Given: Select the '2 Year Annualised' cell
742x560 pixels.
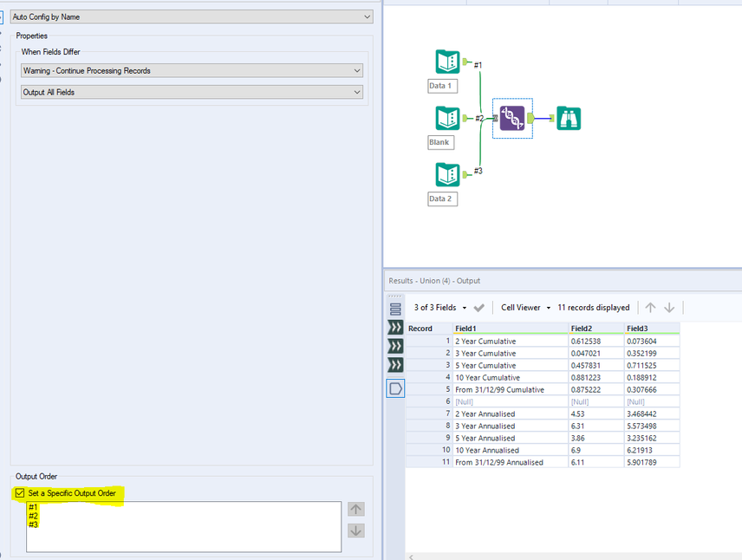Looking at the screenshot, I should tap(511, 413).
